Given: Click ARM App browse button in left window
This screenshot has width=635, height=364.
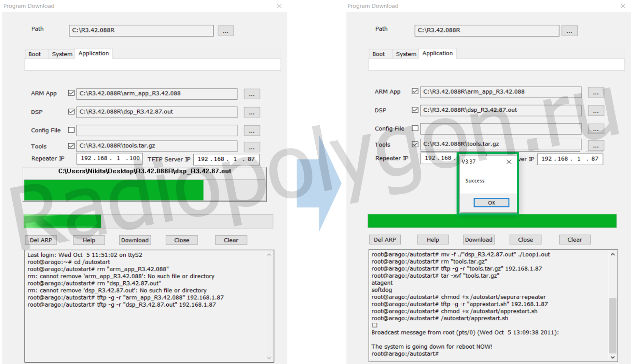Looking at the screenshot, I should coord(251,94).
